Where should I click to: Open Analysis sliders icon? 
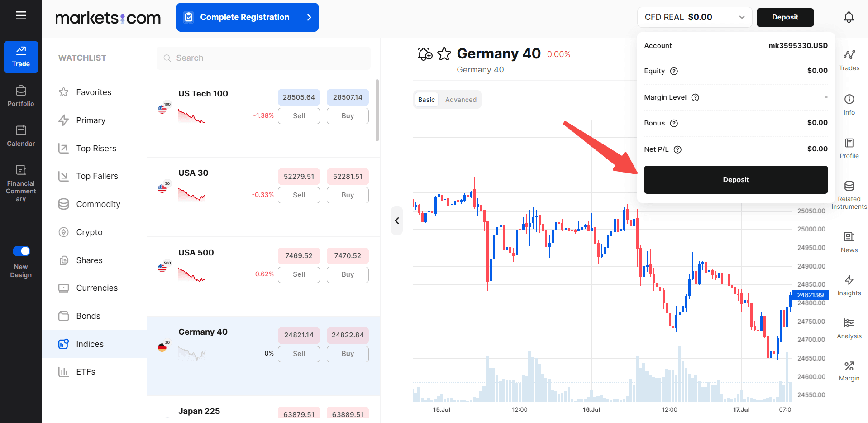tap(849, 323)
